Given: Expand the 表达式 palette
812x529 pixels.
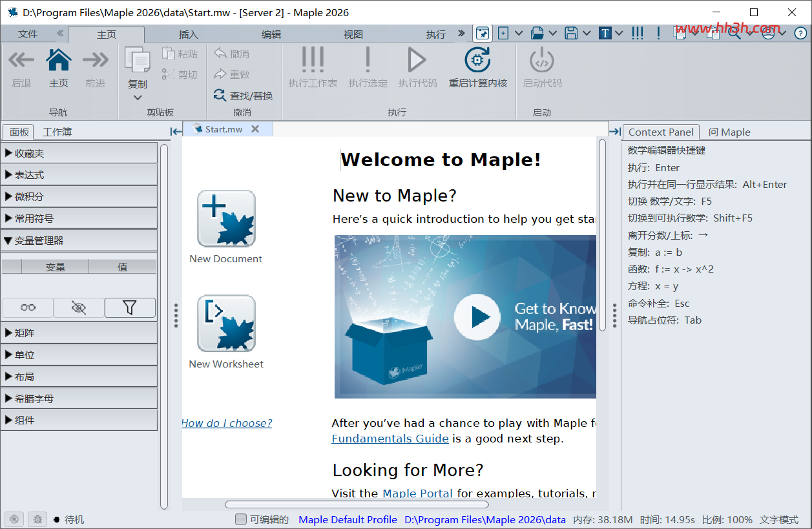Looking at the screenshot, I should (79, 175).
